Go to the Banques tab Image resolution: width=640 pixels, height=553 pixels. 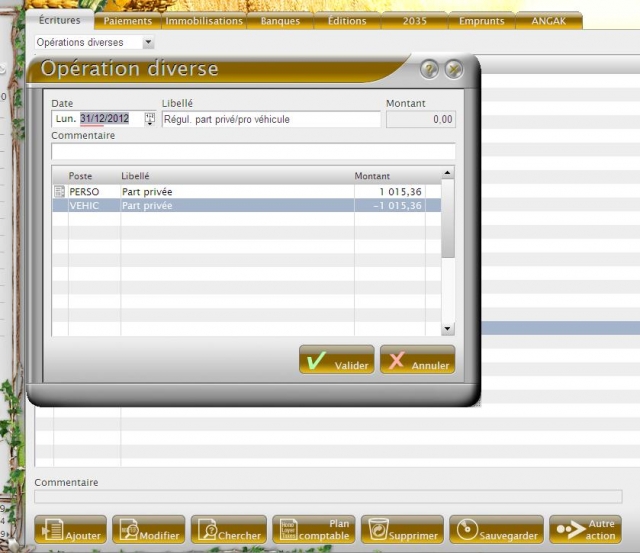click(x=280, y=21)
